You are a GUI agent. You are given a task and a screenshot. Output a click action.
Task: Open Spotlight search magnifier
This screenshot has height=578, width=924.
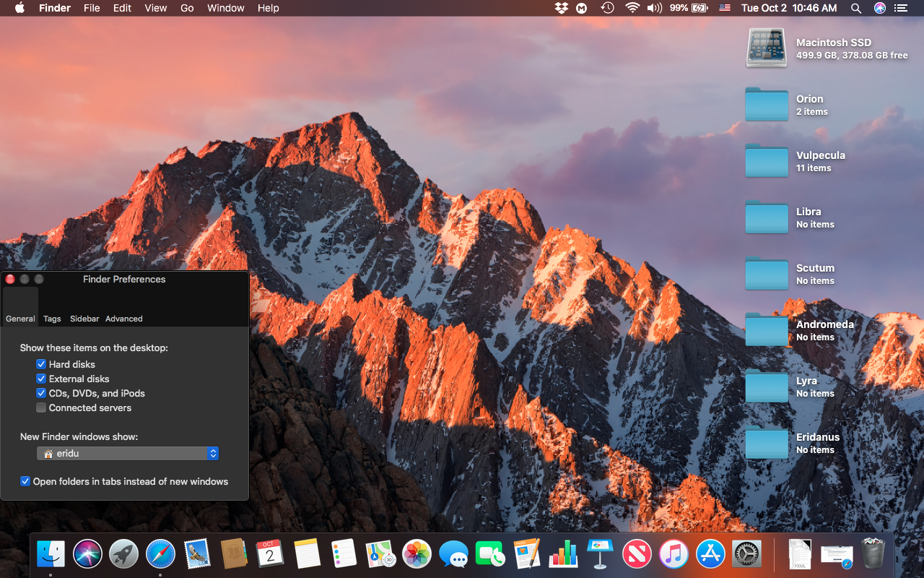coord(856,8)
